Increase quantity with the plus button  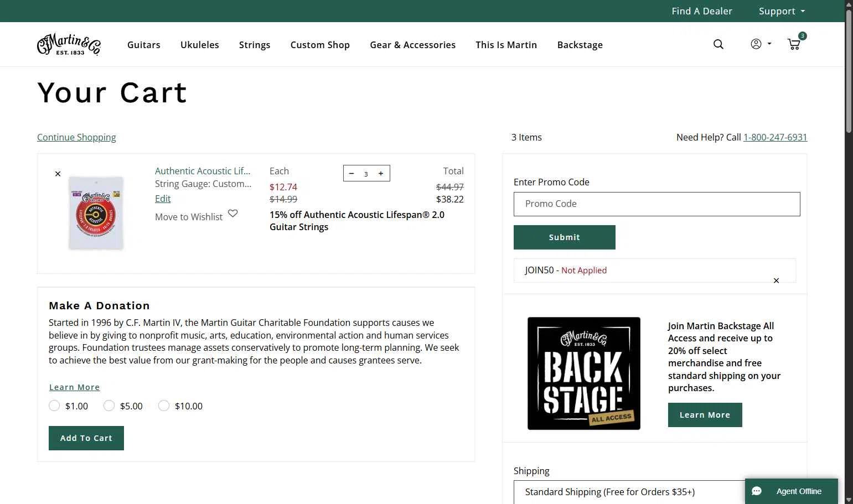381,173
